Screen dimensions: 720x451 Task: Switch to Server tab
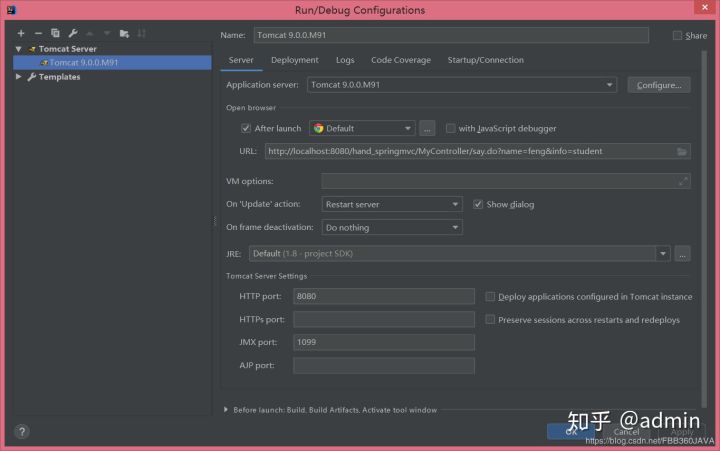click(x=241, y=60)
